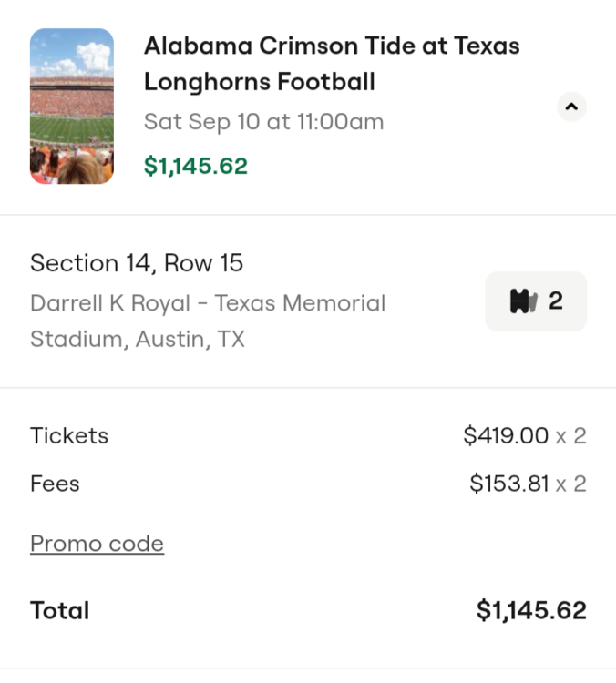Click the Fees line item label
This screenshot has height=683, width=616.
tap(55, 484)
